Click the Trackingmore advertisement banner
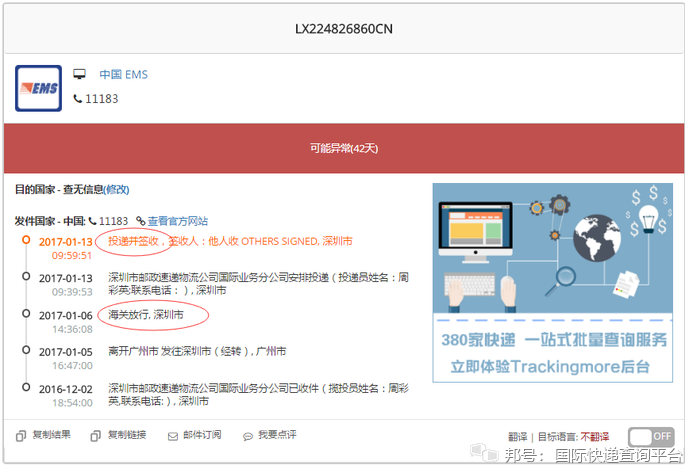Image resolution: width=685 pixels, height=465 pixels. (x=552, y=283)
